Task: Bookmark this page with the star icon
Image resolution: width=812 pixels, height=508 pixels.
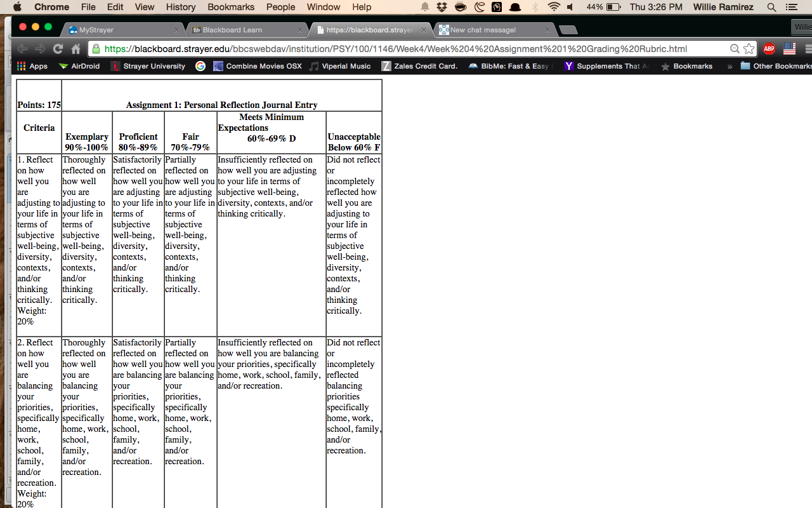Action: [x=749, y=49]
